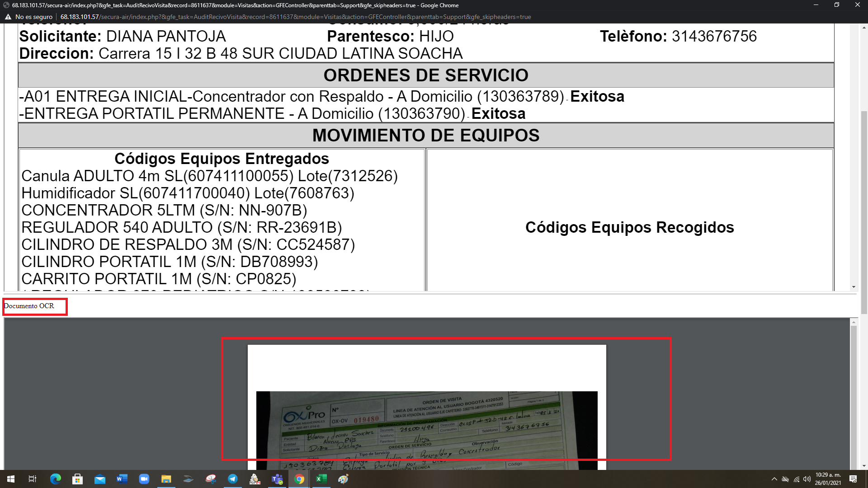Click the REGULADOR 540 ADULTO line
The image size is (868, 488).
pos(182,227)
